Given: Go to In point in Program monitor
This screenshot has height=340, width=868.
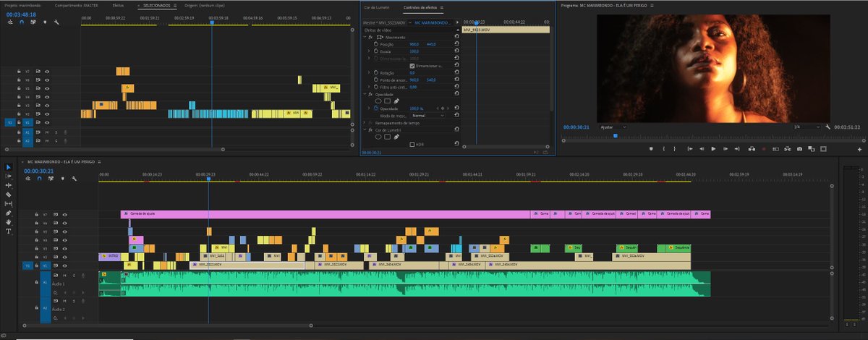Looking at the screenshot, I should pyautogui.click(x=690, y=149).
